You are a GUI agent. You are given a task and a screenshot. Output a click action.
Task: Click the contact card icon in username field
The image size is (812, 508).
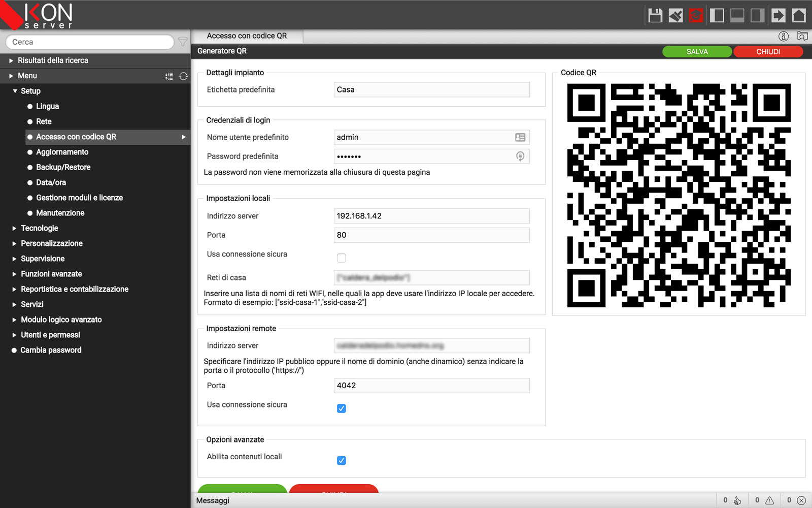520,137
